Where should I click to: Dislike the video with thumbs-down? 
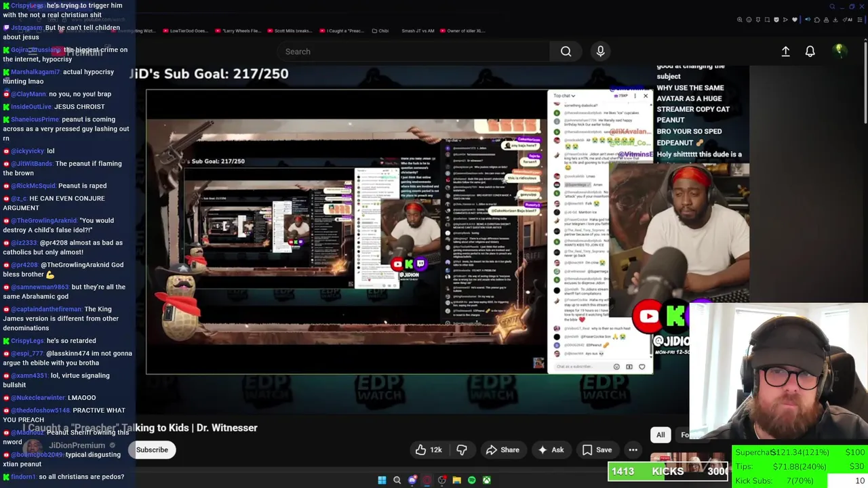coord(462,450)
